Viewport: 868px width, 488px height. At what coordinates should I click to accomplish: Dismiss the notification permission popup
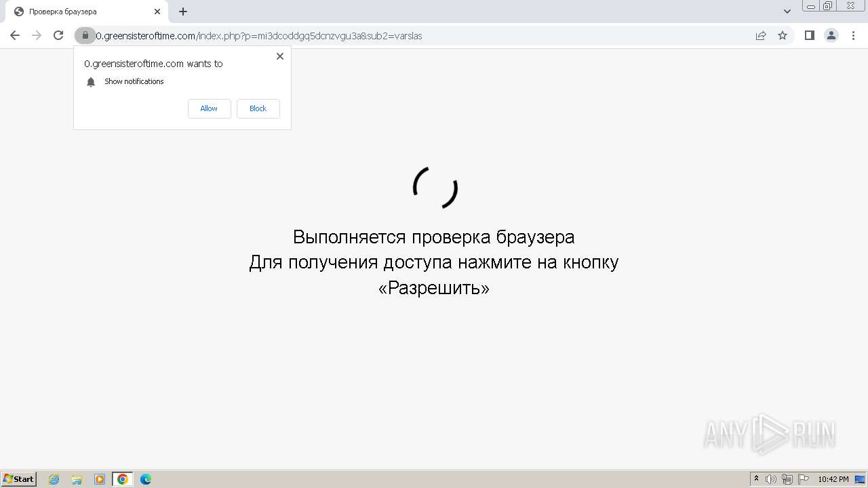coord(280,56)
